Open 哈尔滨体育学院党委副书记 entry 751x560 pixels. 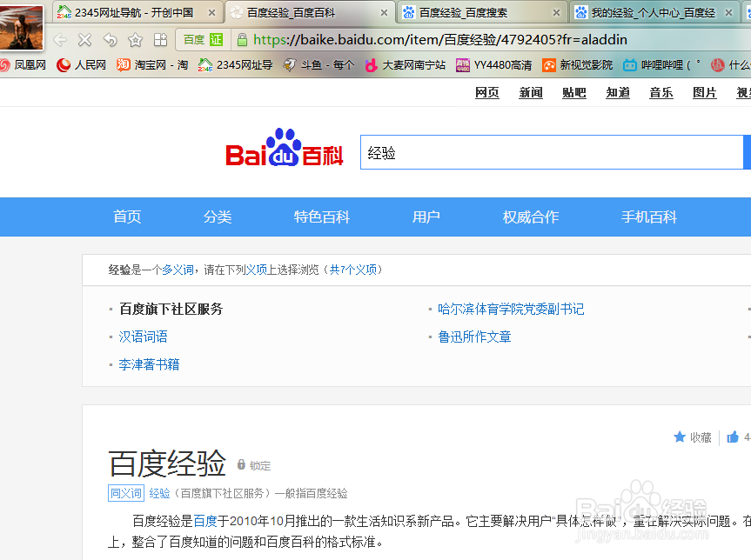tap(511, 310)
